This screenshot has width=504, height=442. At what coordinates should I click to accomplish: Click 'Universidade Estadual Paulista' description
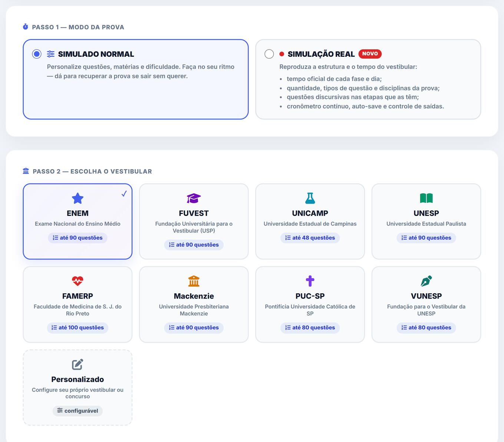point(426,224)
